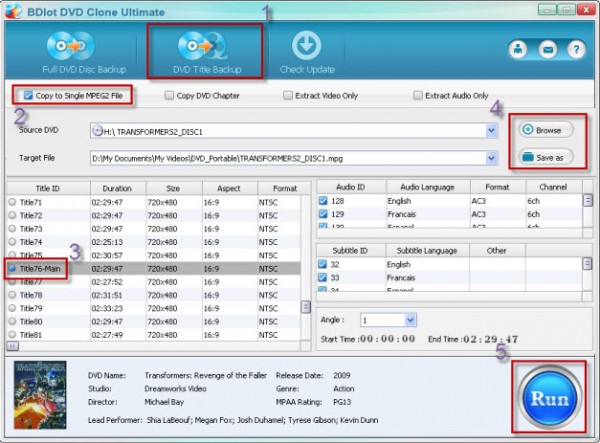Click the Start Time value 00:00:00

387,339
